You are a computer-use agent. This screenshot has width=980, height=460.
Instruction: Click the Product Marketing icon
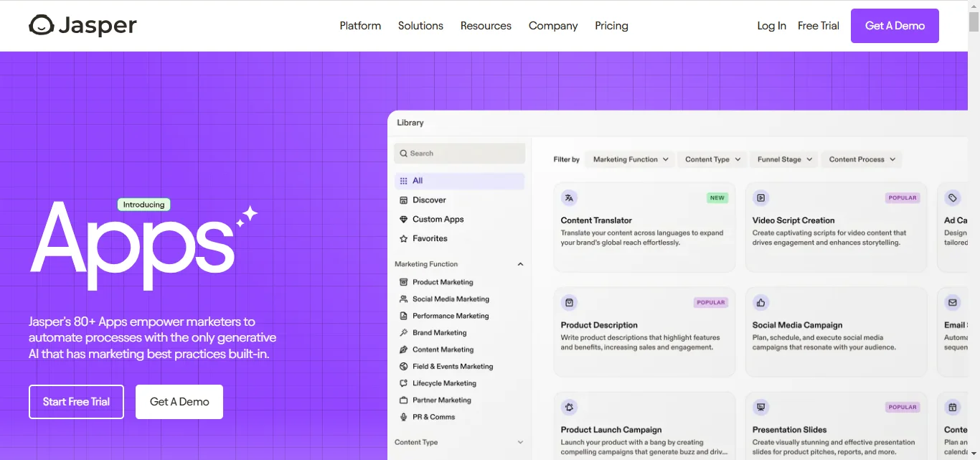click(x=404, y=282)
